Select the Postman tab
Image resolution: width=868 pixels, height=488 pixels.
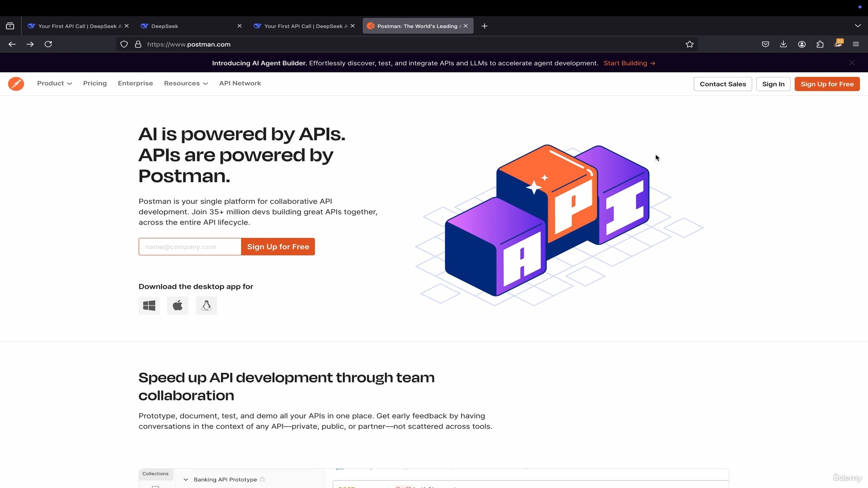418,26
